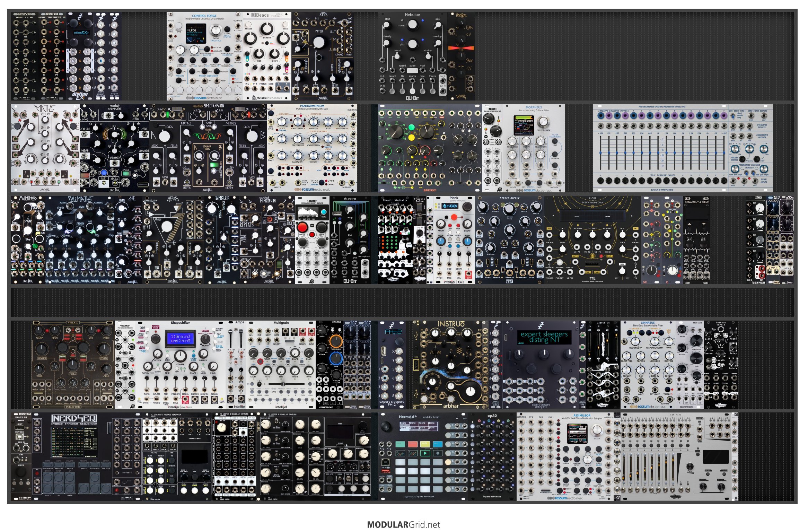Screen dimensions: 808x532
Task: Select the Rossum Assimil8or sampler module
Action: (x=565, y=456)
